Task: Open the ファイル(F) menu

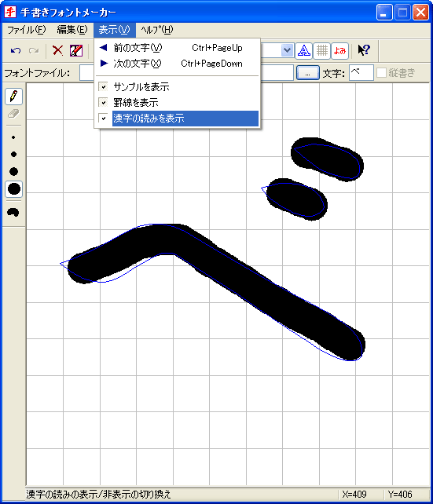Action: (27, 30)
